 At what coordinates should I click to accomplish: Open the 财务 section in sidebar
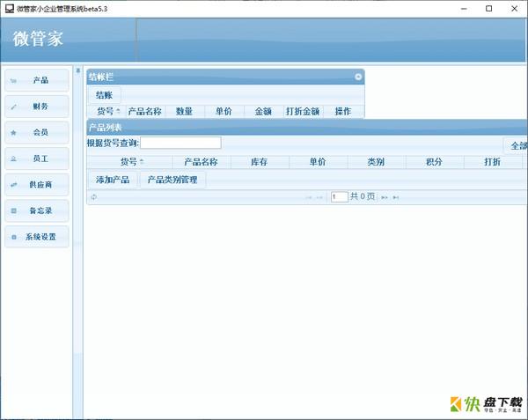coord(37,107)
